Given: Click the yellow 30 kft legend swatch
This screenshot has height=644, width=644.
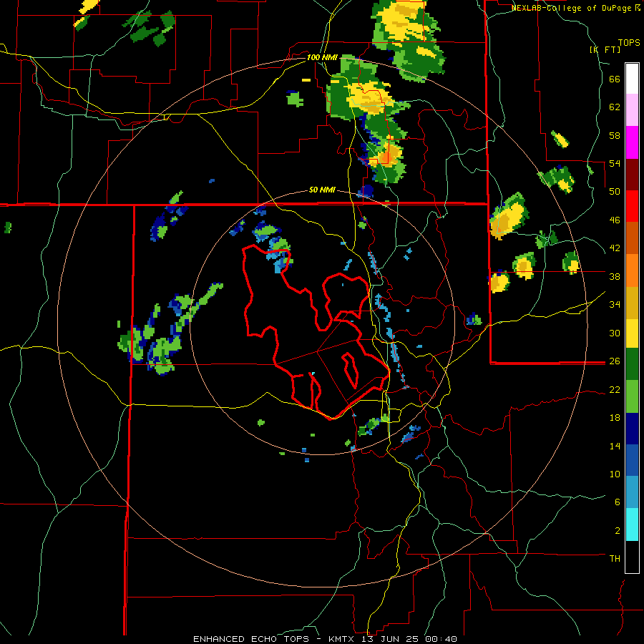Looking at the screenshot, I should click(x=632, y=333).
